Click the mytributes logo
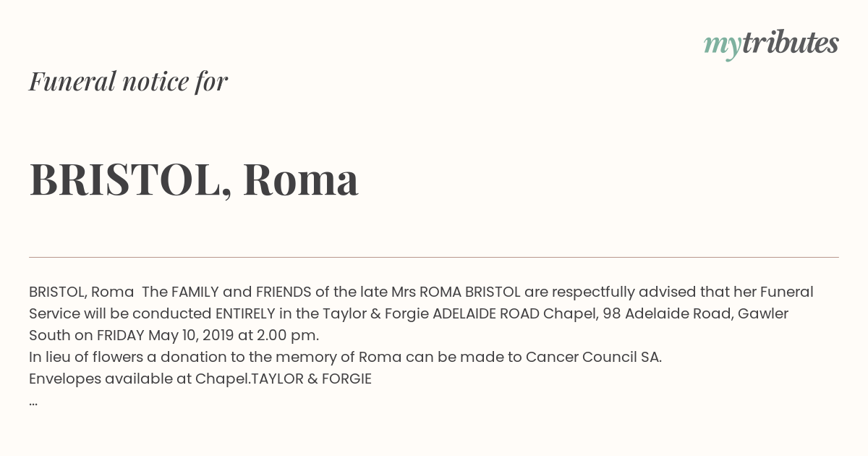Image resolution: width=868 pixels, height=456 pixels. point(771,44)
